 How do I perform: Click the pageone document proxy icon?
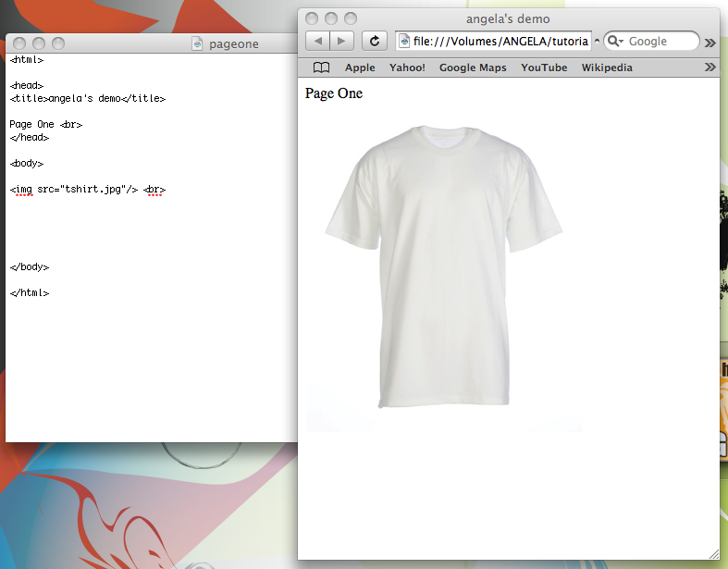(x=197, y=43)
